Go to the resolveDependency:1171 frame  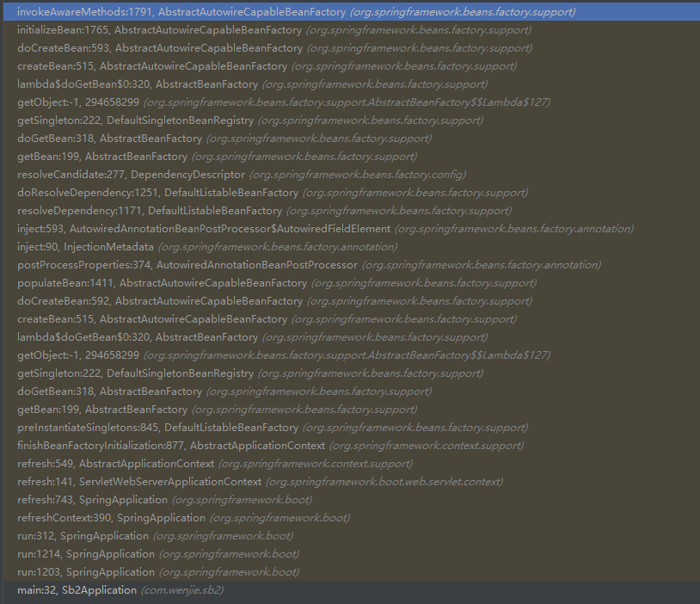click(352, 211)
